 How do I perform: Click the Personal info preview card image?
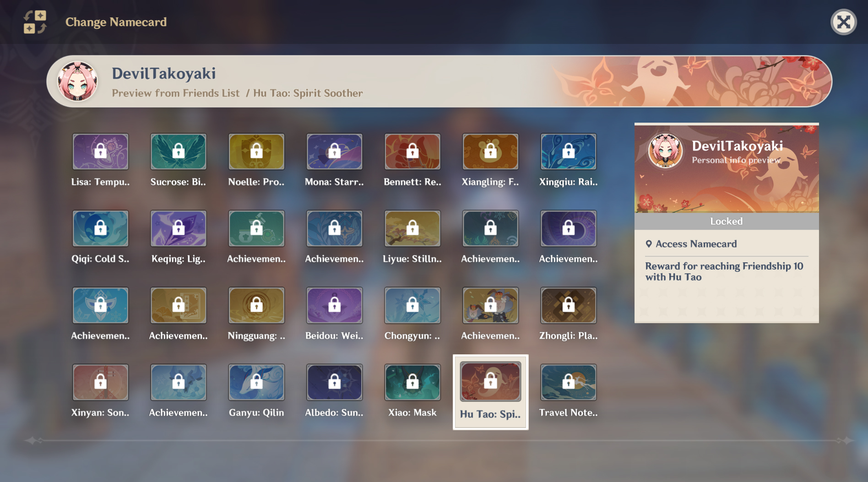(x=727, y=168)
